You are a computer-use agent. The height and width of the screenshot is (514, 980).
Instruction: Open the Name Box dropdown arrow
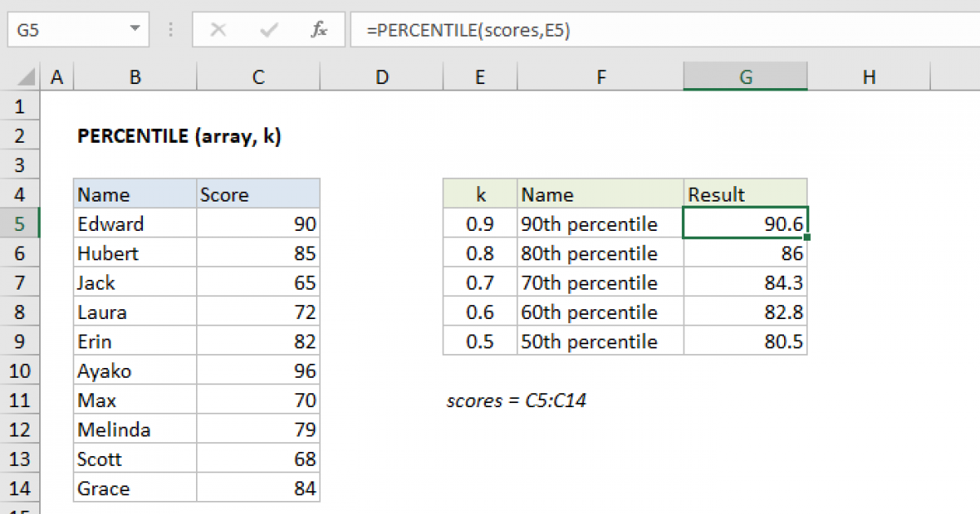[x=135, y=31]
